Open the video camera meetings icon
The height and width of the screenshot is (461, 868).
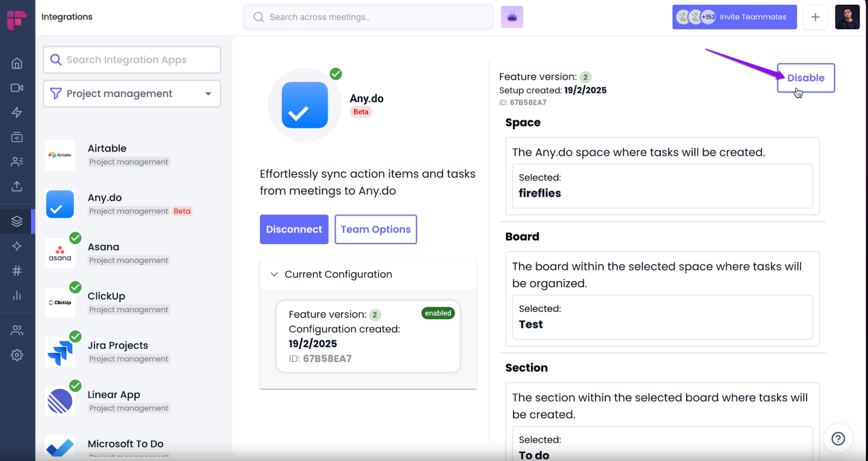point(17,88)
